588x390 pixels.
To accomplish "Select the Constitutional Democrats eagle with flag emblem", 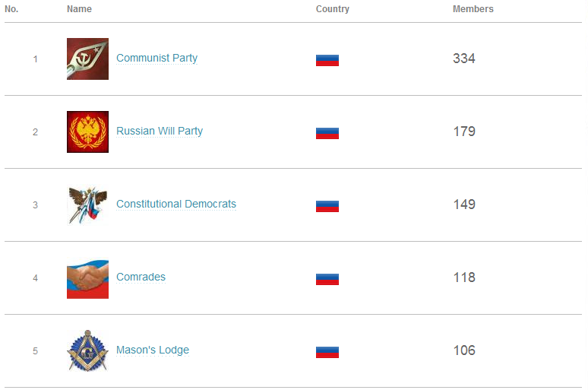I will (x=88, y=205).
